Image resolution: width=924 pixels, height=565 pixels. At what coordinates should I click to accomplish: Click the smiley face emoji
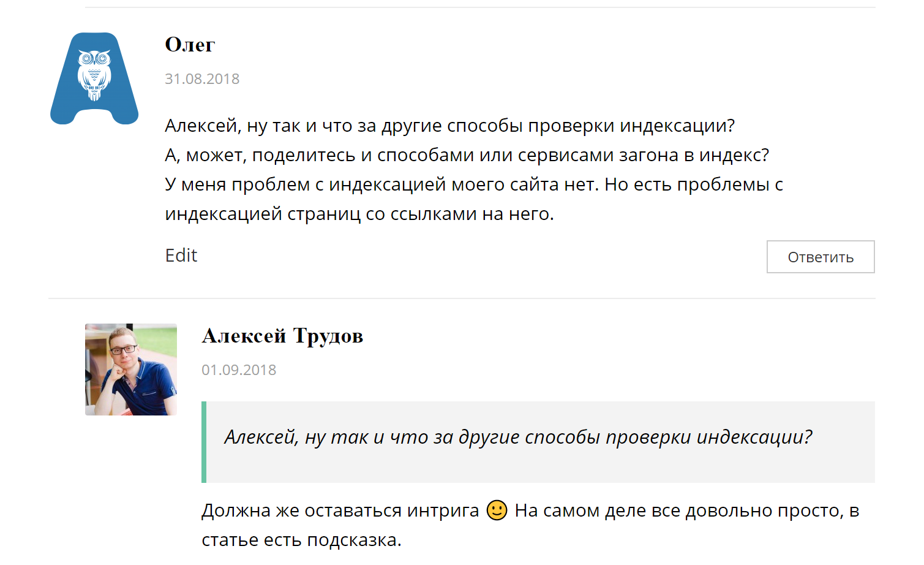497,510
